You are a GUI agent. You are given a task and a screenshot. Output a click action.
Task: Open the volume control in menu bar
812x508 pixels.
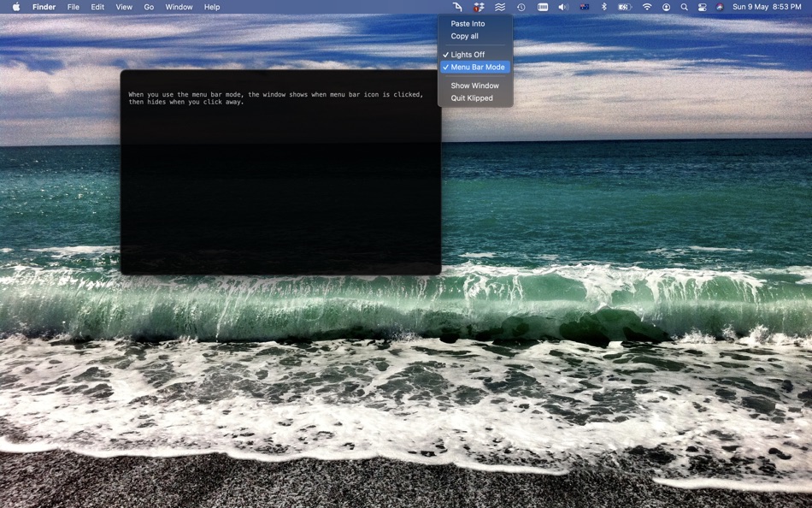coord(563,7)
